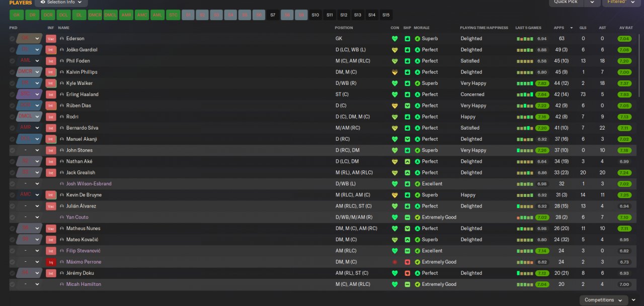This screenshot has width=644, height=306.
Task: Sort by the MORALE column header
Action: 422,28
